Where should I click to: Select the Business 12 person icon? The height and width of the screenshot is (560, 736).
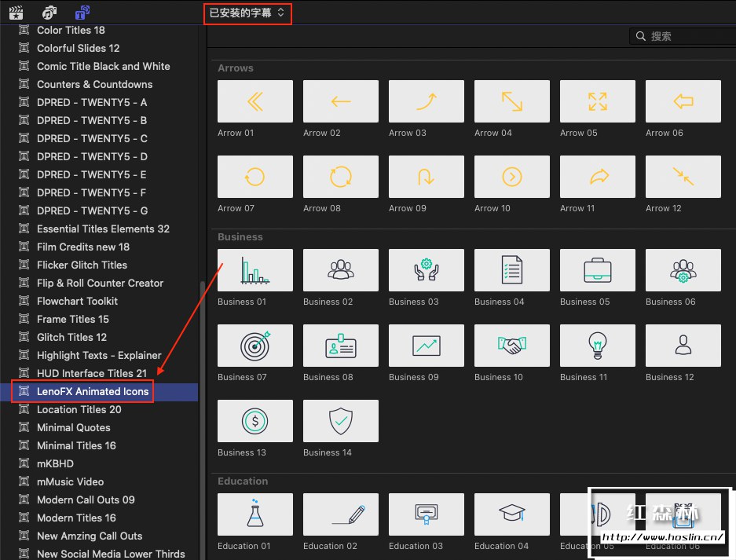coord(683,346)
